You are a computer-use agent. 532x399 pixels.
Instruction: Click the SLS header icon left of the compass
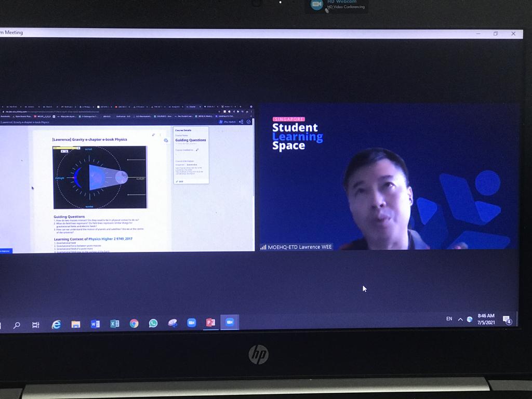[241, 122]
